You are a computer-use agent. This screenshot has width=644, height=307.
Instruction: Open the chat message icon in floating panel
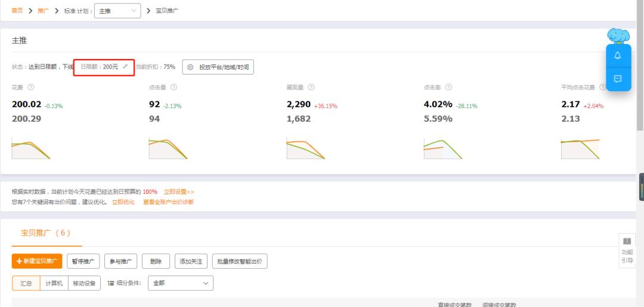[618, 79]
